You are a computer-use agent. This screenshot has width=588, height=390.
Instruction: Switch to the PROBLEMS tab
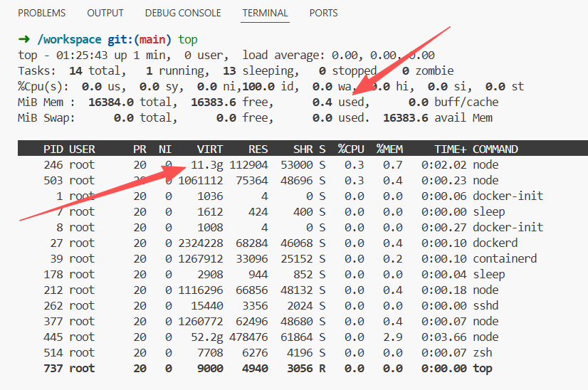pos(41,13)
